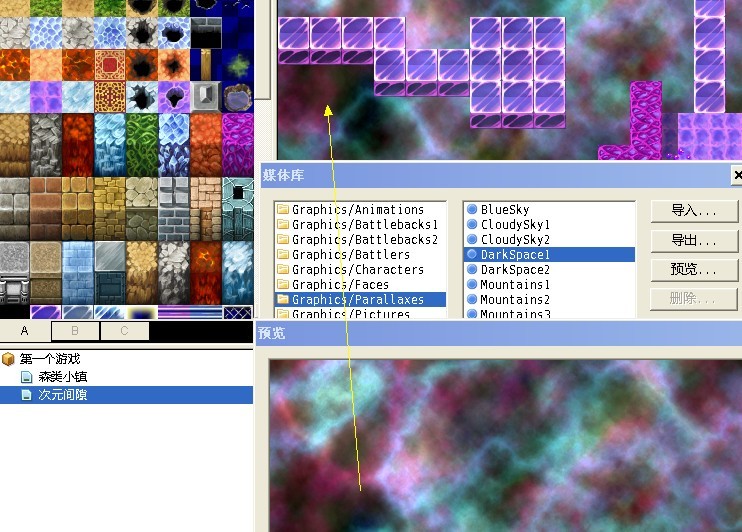
Task: Select the 第一个游戏 project root
Action: [50, 359]
